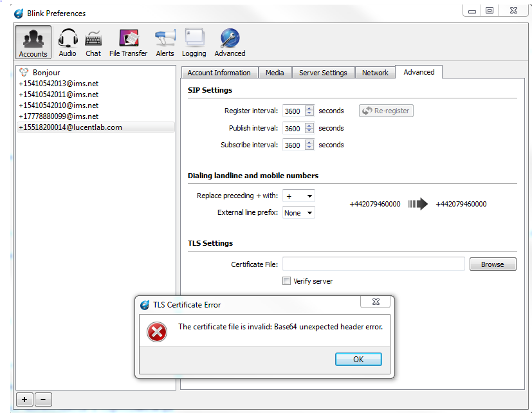
Task: Add a new account with the plus button
Action: point(24,399)
